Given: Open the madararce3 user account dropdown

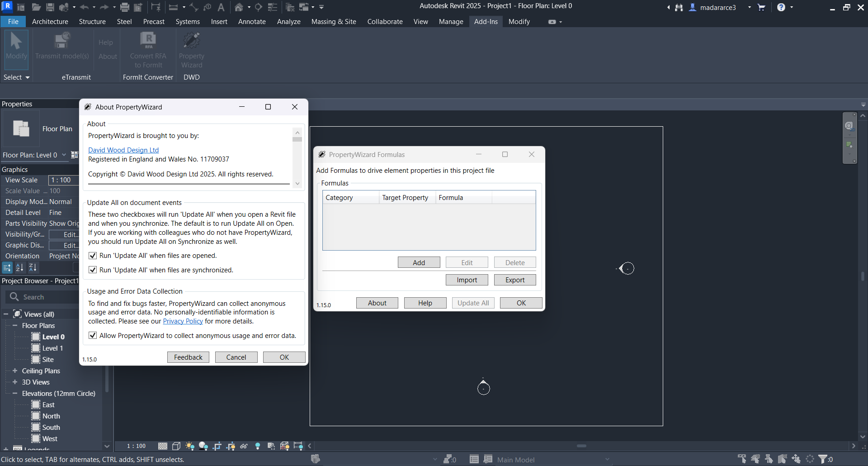Looking at the screenshot, I should pyautogui.click(x=749, y=7).
